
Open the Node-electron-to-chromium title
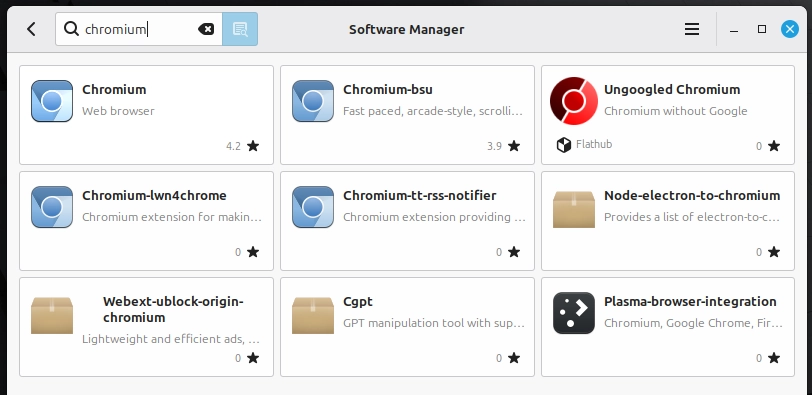pos(692,196)
